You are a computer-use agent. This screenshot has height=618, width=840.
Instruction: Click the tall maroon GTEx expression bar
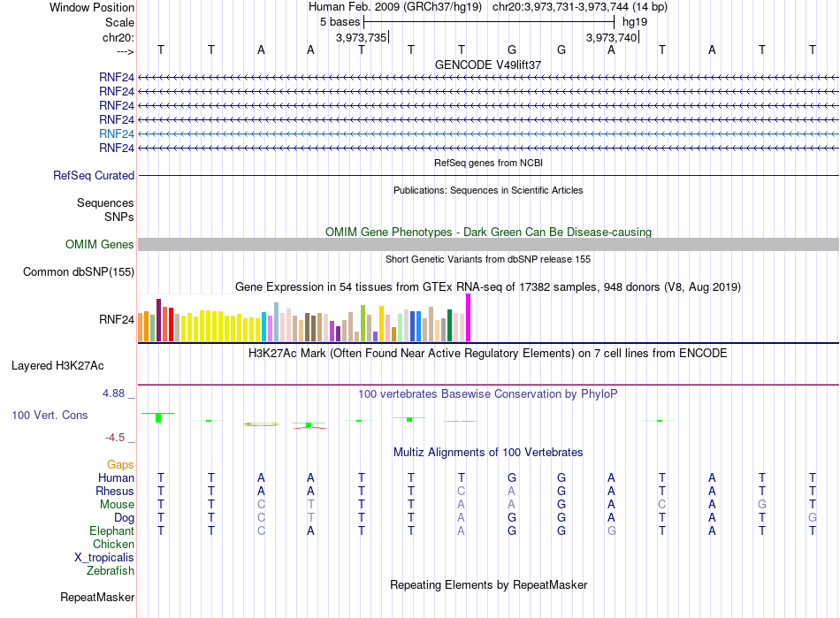[x=158, y=320]
